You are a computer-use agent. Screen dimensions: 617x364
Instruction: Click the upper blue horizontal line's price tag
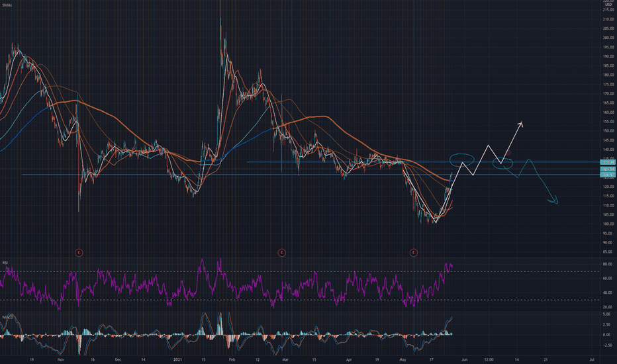pyautogui.click(x=608, y=162)
